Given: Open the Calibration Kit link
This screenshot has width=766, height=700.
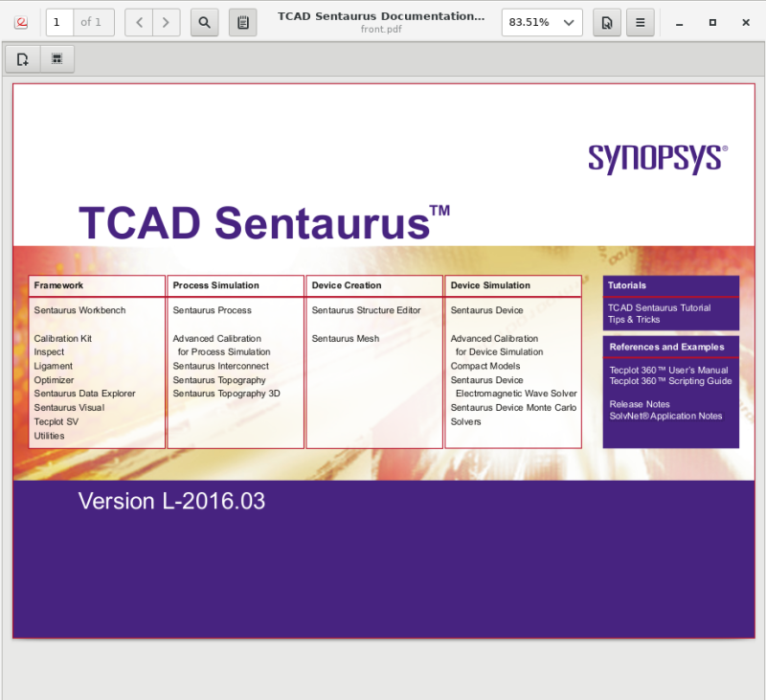Looking at the screenshot, I should (62, 338).
